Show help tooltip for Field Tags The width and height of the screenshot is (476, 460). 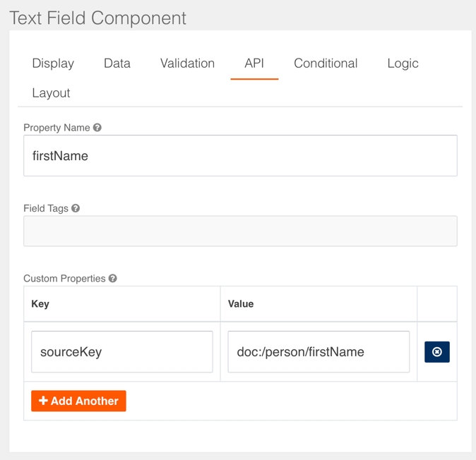(x=76, y=208)
